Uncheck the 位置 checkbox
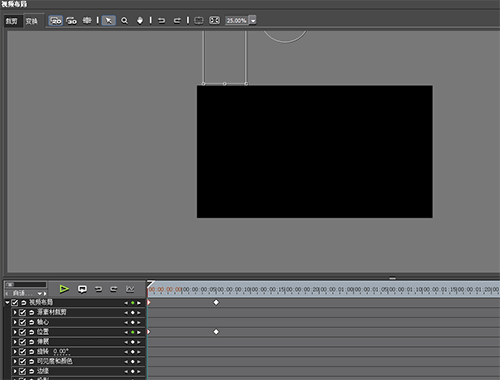 [x=22, y=332]
